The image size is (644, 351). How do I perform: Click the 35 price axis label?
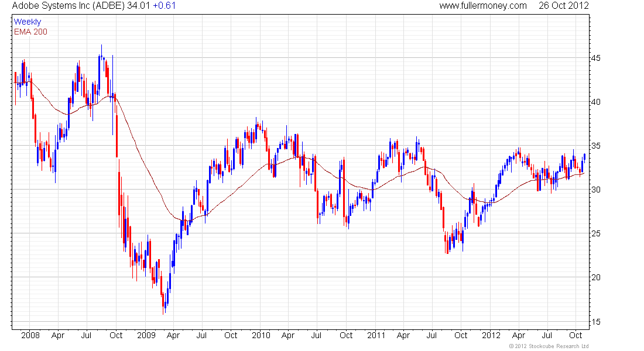click(595, 146)
